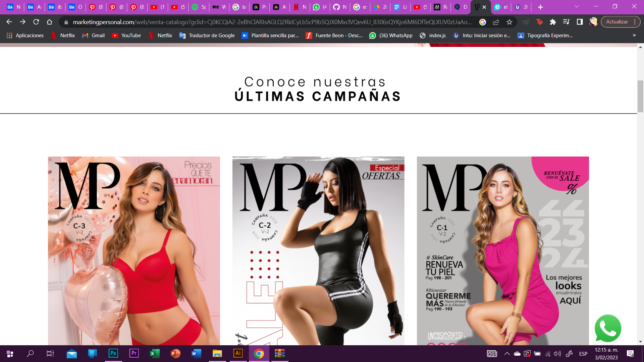Open Google Chrome's extensions puzzle icon
This screenshot has height=362, width=644.
pyautogui.click(x=553, y=22)
